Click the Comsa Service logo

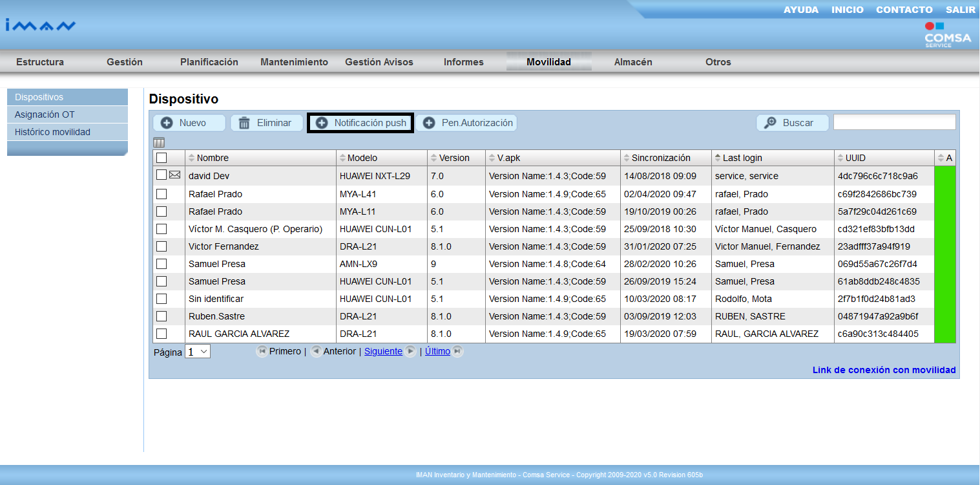point(947,36)
